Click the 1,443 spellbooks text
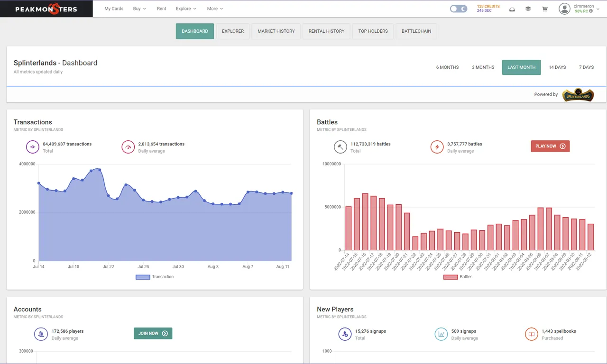 pyautogui.click(x=559, y=331)
